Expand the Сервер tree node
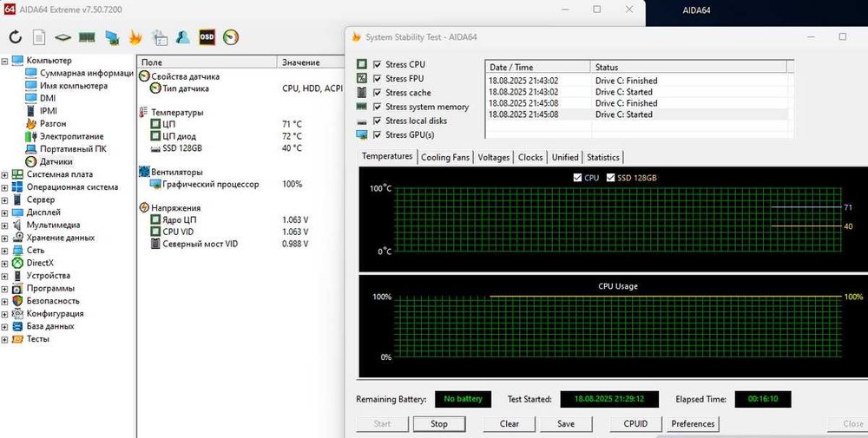Screen dimensions: 868x438 pos(4,200)
